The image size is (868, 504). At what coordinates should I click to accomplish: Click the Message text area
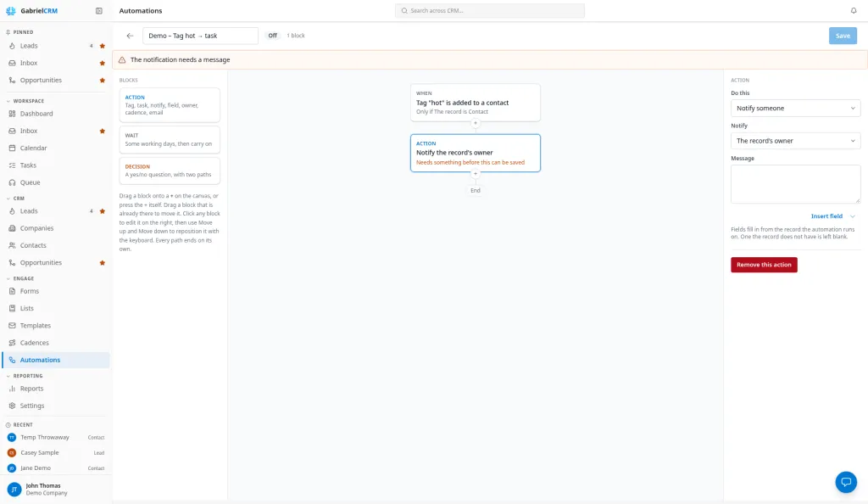point(795,184)
